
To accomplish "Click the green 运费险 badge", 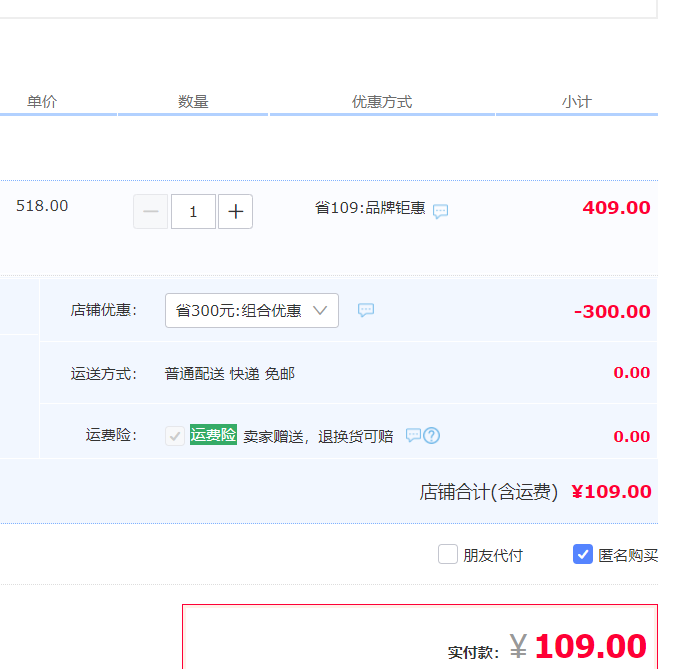I will (213, 435).
